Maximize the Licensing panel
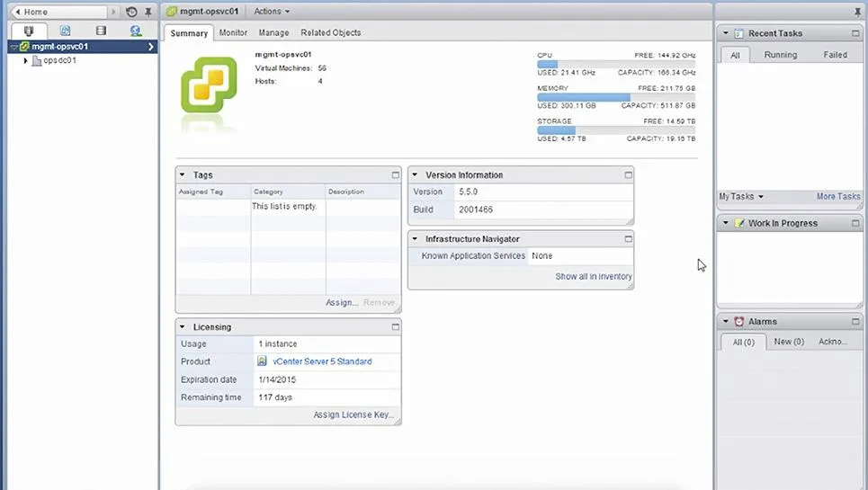868x490 pixels. [x=395, y=327]
